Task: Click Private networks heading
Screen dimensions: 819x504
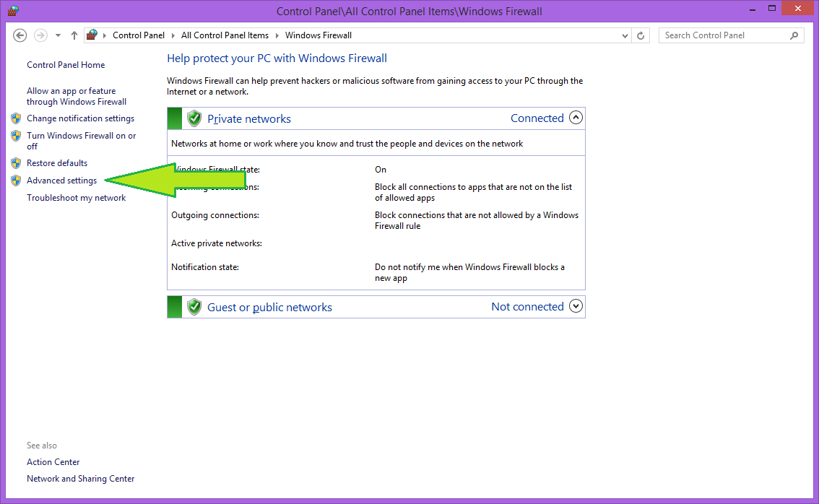Action: tap(249, 119)
